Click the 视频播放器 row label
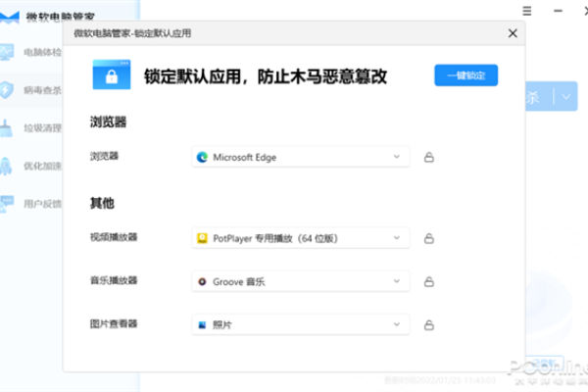This screenshot has width=588, height=392. 114,237
